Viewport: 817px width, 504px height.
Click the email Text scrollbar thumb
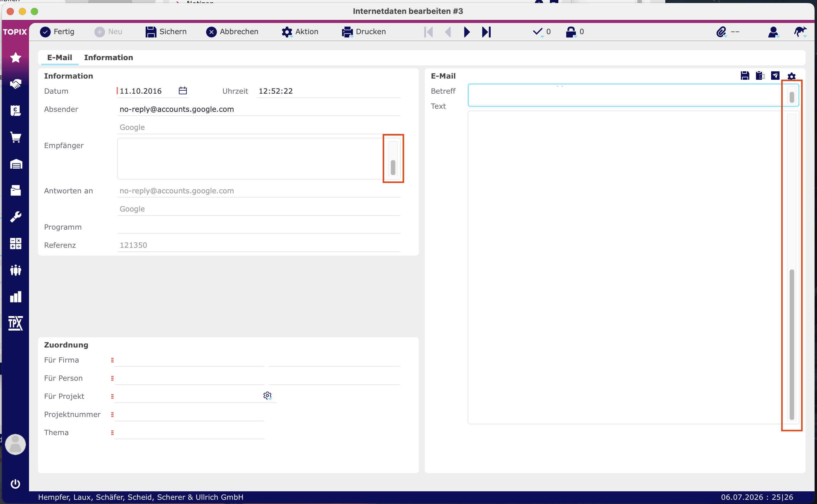click(792, 345)
